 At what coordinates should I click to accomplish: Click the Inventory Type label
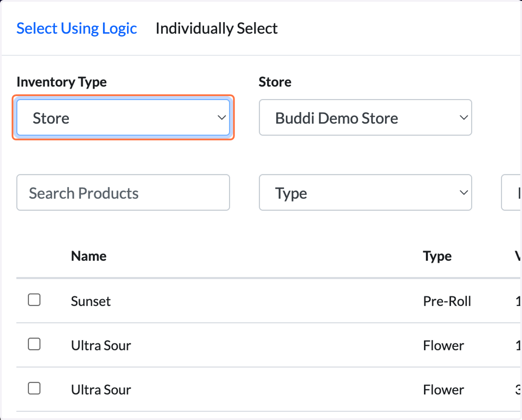62,82
